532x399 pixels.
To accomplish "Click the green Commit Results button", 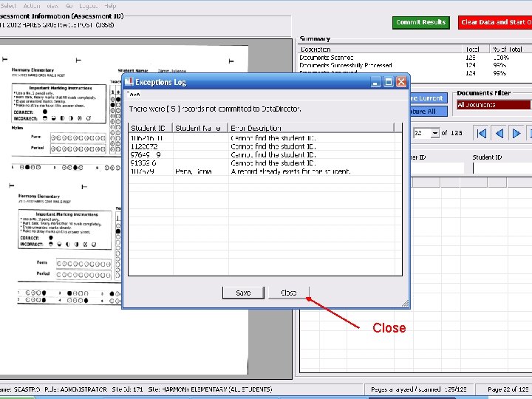I will [x=420, y=22].
